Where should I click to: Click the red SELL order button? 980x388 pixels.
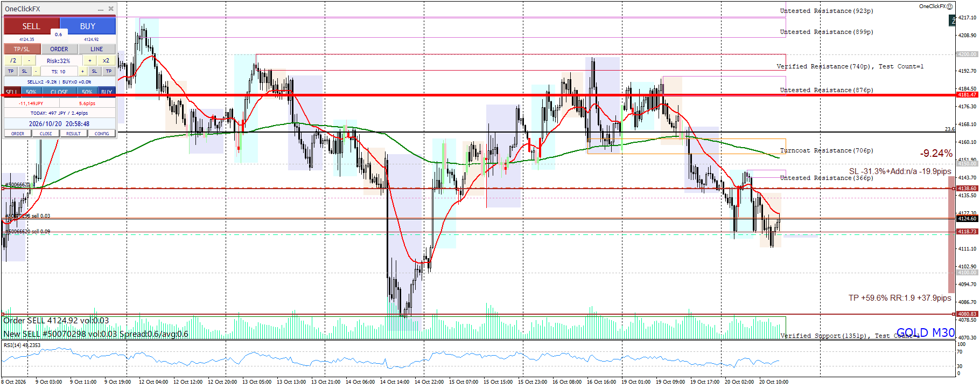pyautogui.click(x=31, y=26)
